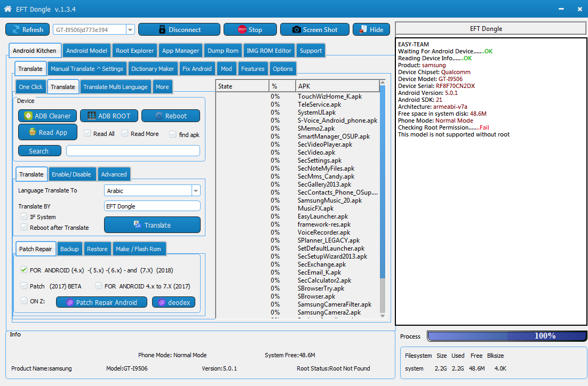Screen dimensions: 588x386
Task: Open the App Manager tab
Action: pos(180,51)
